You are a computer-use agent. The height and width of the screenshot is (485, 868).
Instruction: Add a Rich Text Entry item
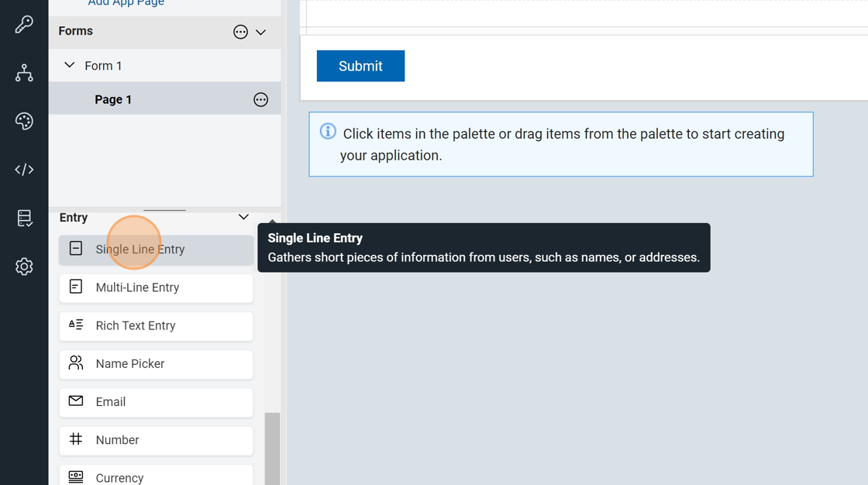pos(156,325)
